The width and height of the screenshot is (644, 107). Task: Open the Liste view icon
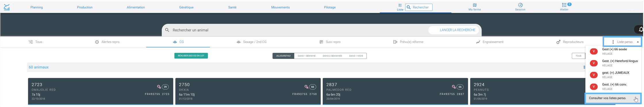point(400,5)
